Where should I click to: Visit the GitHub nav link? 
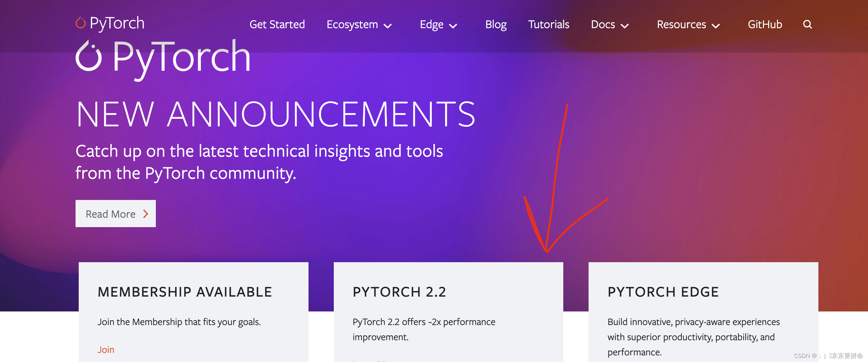coord(765,24)
